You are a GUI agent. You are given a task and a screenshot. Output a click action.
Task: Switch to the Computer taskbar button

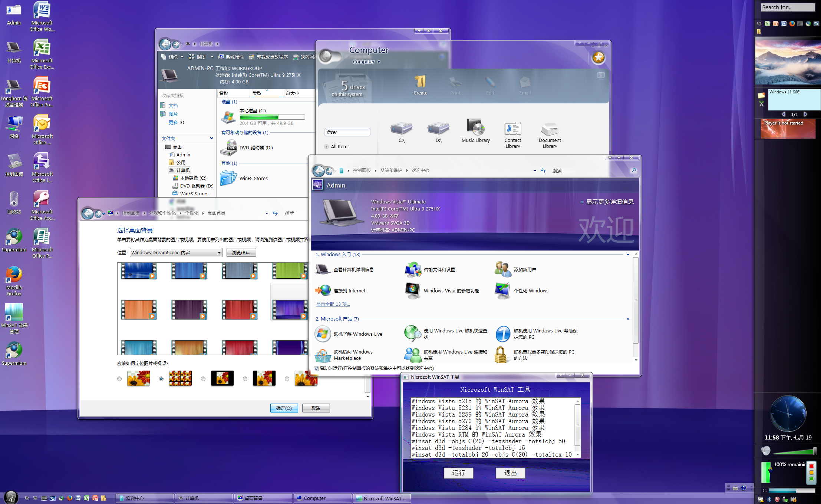[322, 498]
